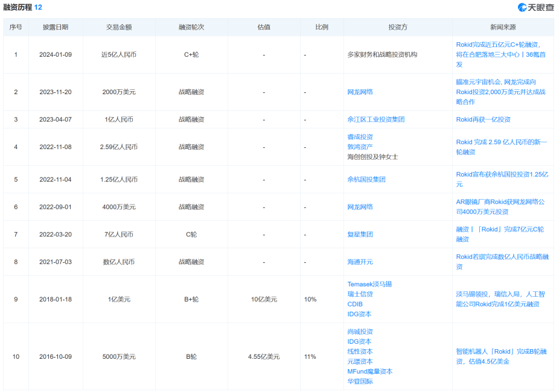This screenshot has width=559, height=392.
Task: Open the 余杭国投集团 investor link
Action: [366, 180]
